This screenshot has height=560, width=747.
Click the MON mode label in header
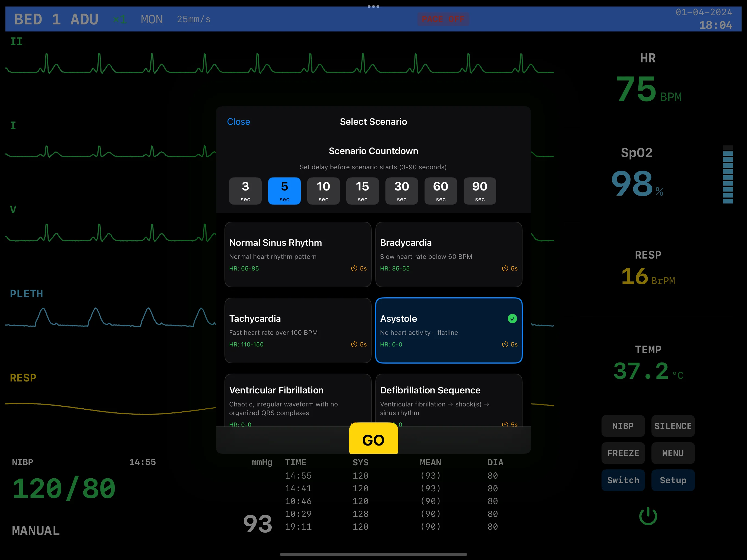coord(152,19)
